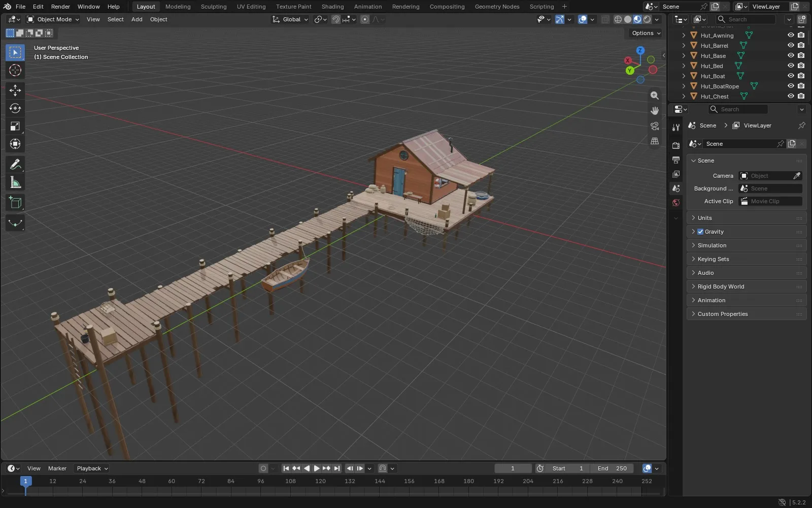Click the zoom view magnifier icon
Screen dimensions: 812x508
655,96
